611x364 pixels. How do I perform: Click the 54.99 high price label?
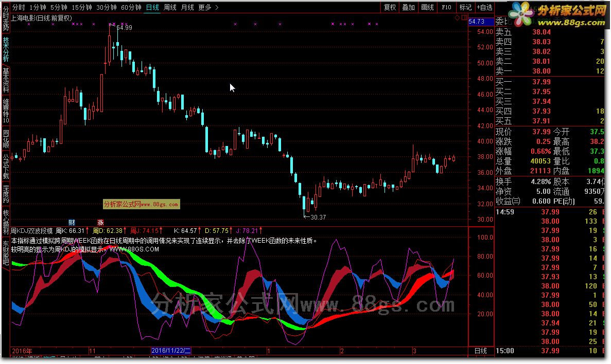pyautogui.click(x=124, y=28)
